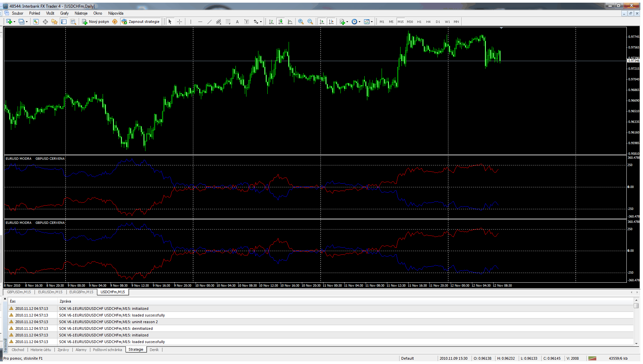Image resolution: width=643 pixels, height=364 pixels.
Task: Select the arrow cursor tool
Action: coord(170,22)
